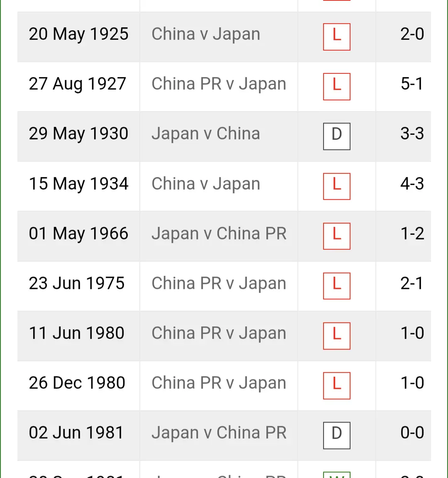The image size is (448, 478).
Task: Select the L badge for 26 Dec 1980
Action: 336,385
